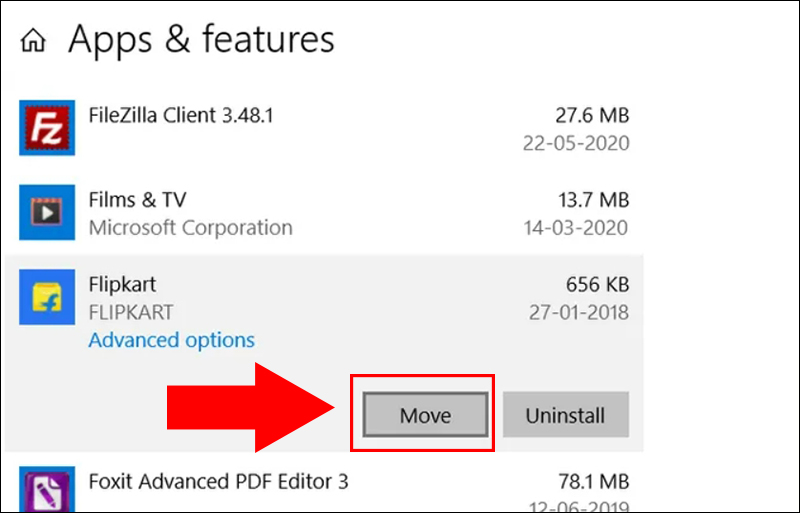Click the FileZilla 27.6 MB size label
The image size is (800, 513).
pos(592,115)
